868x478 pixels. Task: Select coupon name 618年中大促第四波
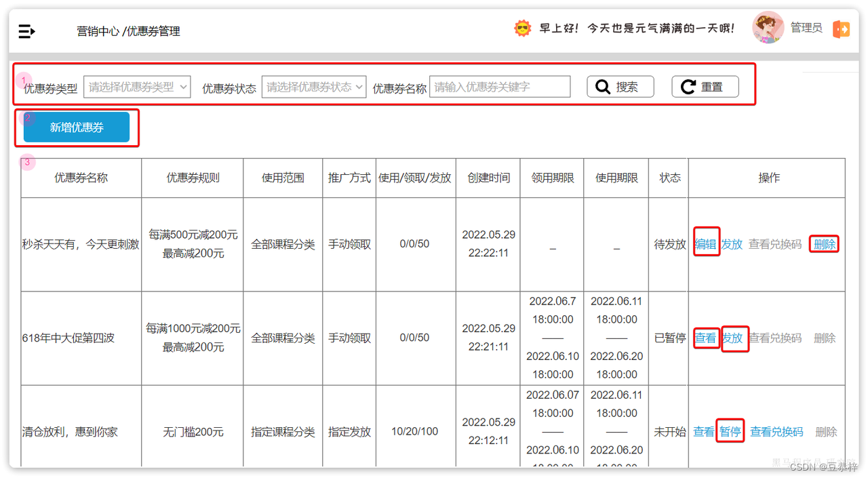pyautogui.click(x=68, y=338)
